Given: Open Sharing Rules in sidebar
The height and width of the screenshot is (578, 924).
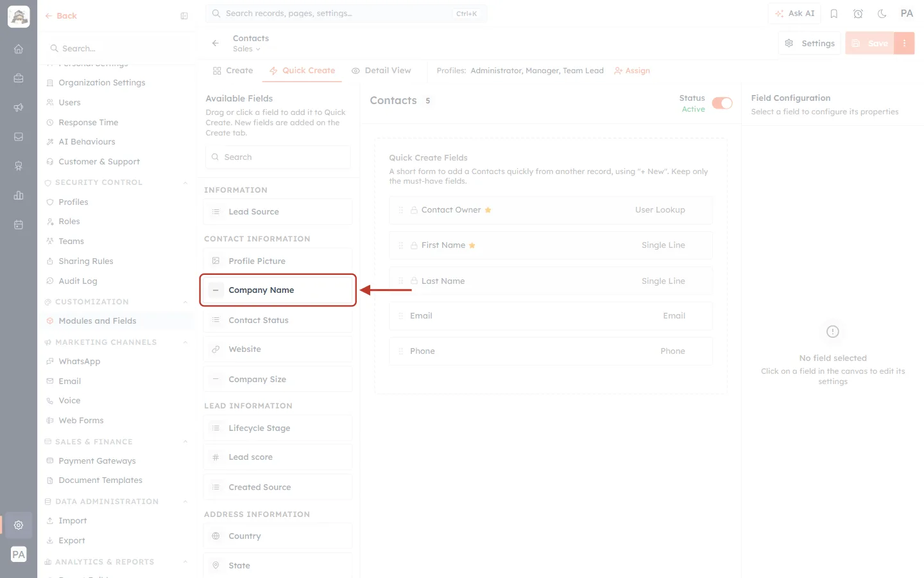Looking at the screenshot, I should [86, 261].
